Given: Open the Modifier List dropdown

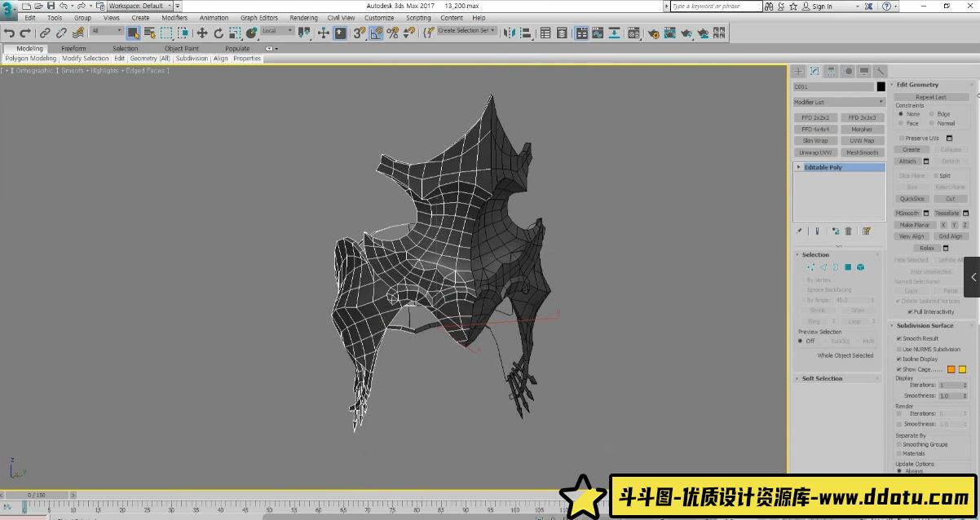Looking at the screenshot, I should click(x=839, y=102).
